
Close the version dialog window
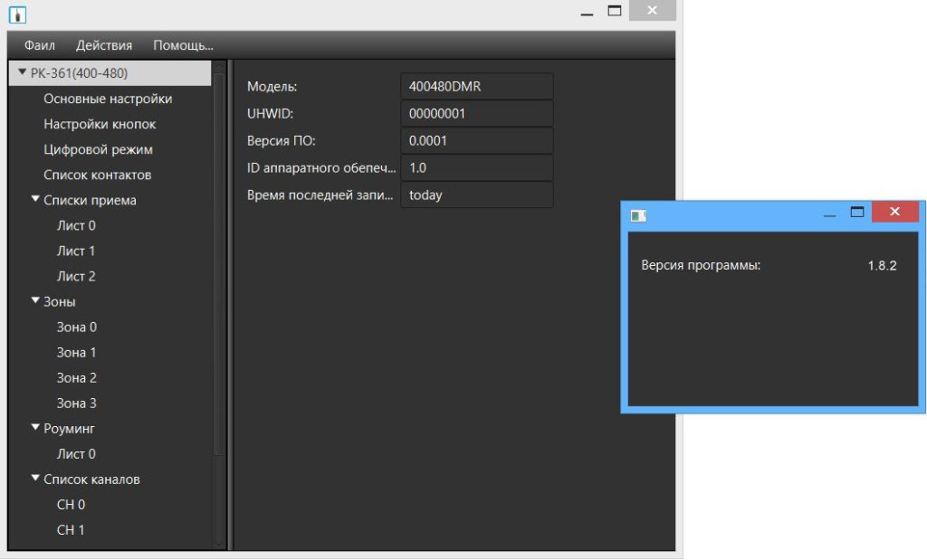coord(894,212)
